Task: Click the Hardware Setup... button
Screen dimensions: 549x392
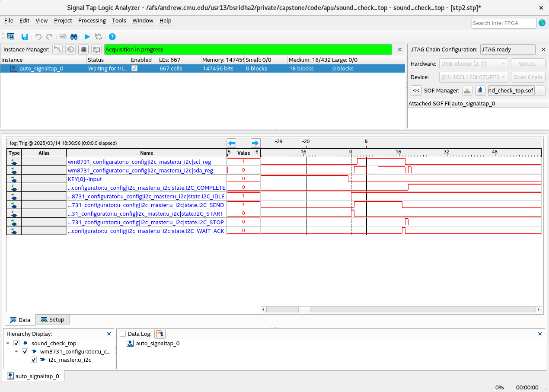Action: point(528,64)
